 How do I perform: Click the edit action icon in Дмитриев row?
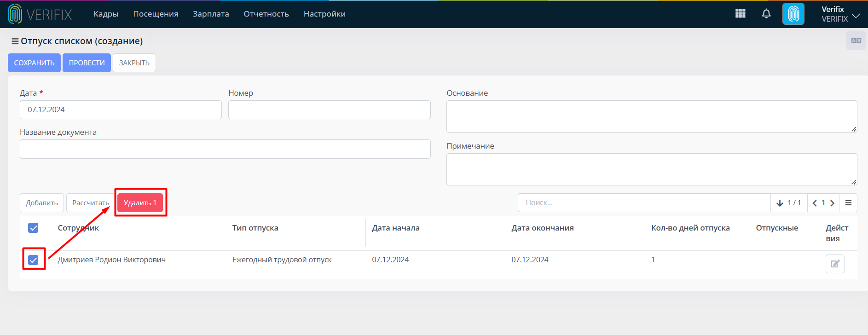835,264
